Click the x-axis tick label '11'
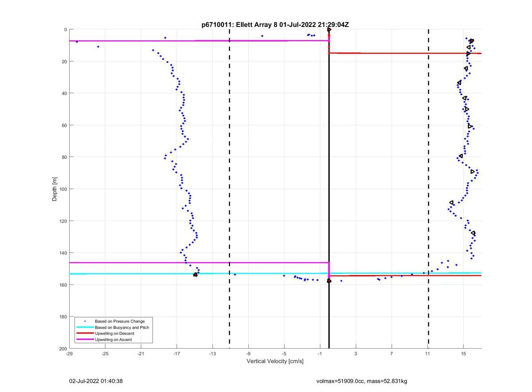532x392 pixels. [427, 353]
